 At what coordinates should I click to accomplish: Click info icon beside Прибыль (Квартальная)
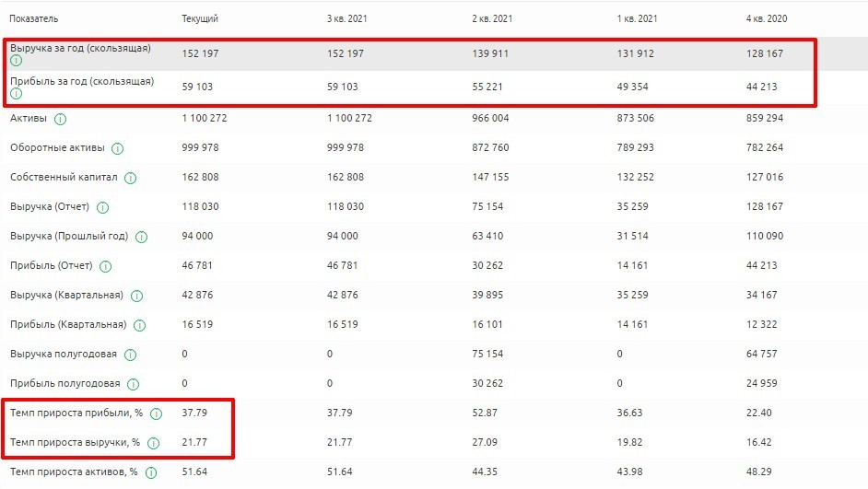pyautogui.click(x=138, y=325)
